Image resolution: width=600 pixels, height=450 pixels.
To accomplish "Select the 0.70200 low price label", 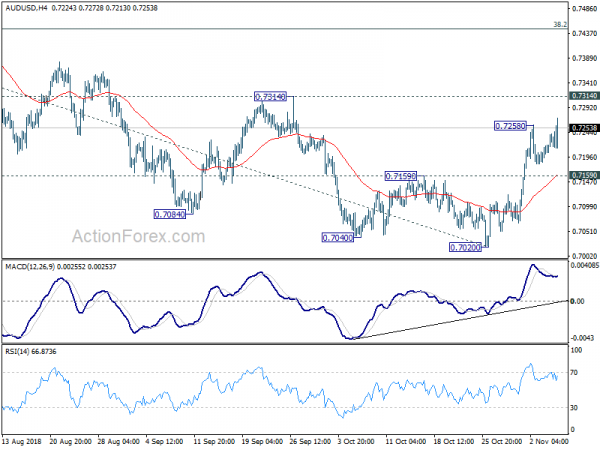I will [465, 248].
